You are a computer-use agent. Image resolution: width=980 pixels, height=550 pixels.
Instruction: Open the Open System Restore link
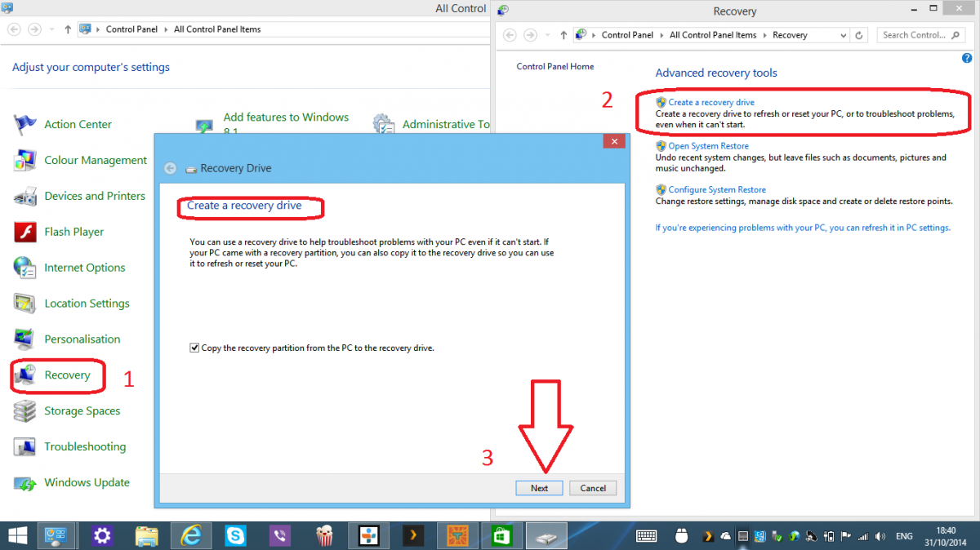click(x=709, y=146)
